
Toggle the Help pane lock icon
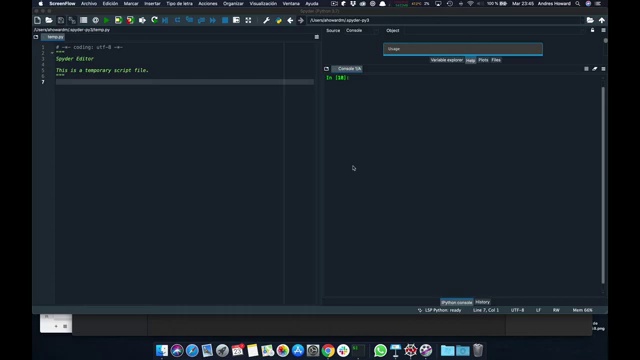[x=593, y=30]
